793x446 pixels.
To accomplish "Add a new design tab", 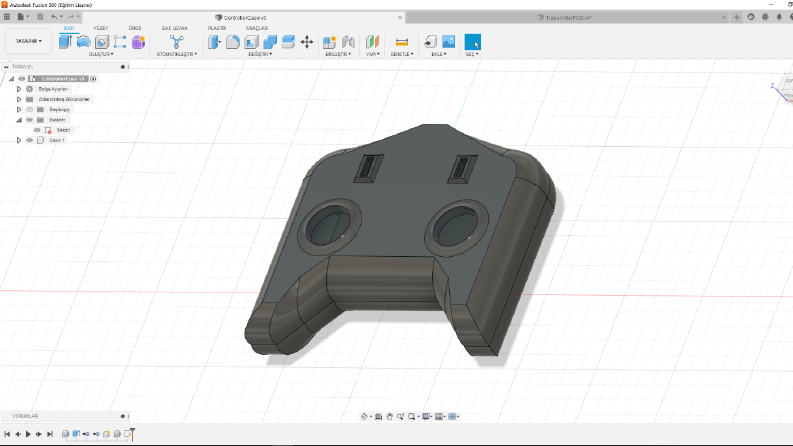I will click(736, 17).
